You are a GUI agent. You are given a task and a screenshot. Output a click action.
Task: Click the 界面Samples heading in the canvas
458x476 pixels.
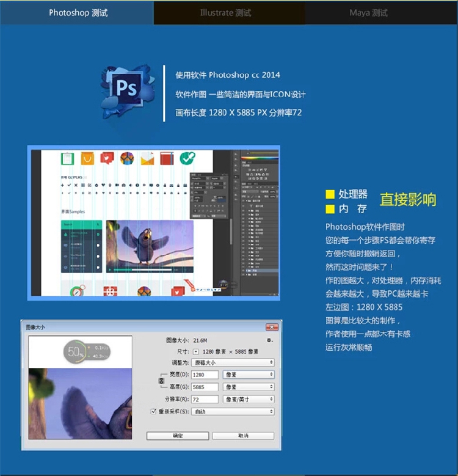point(73,211)
